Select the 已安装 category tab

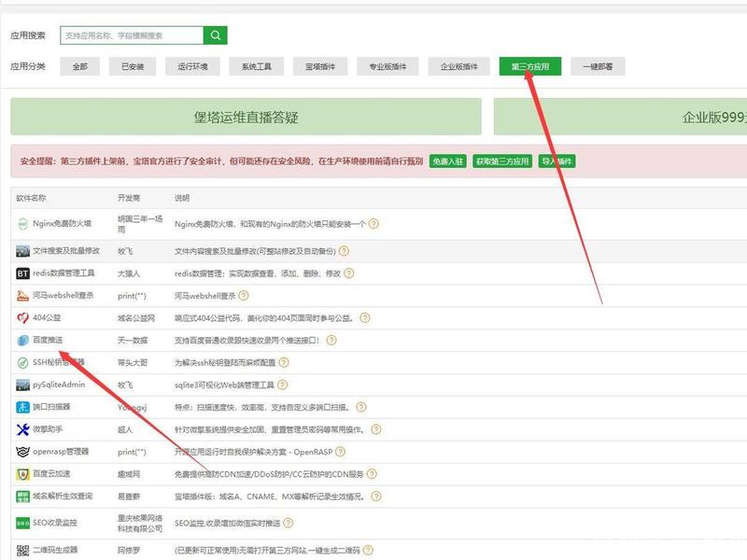click(133, 66)
